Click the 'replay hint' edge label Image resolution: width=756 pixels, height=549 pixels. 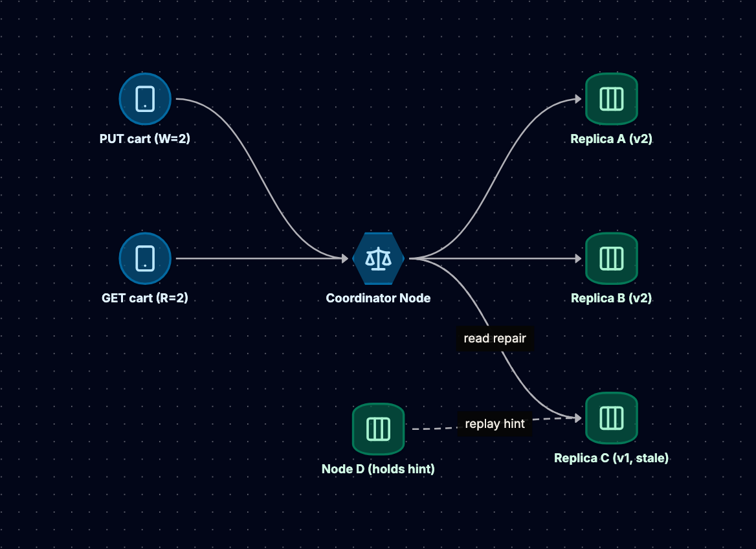[x=495, y=424]
